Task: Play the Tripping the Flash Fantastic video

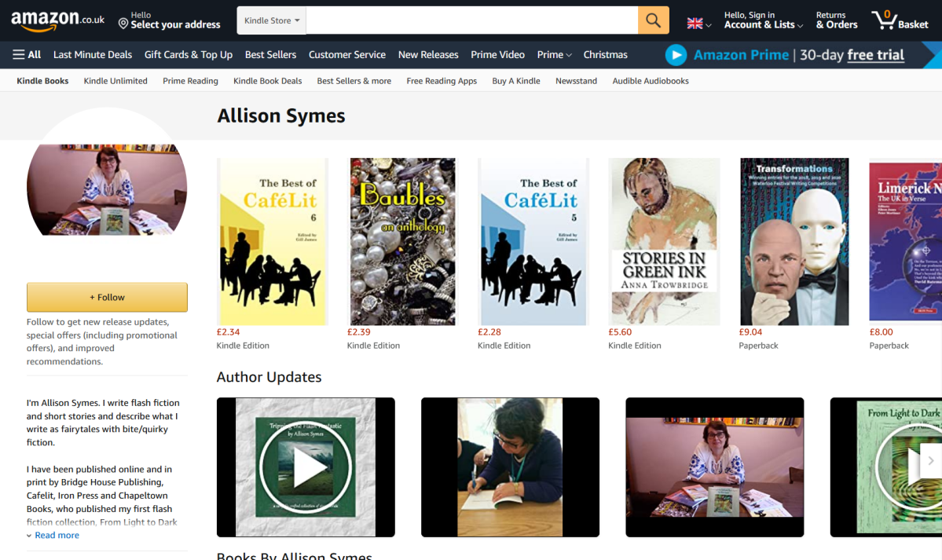Action: [306, 467]
